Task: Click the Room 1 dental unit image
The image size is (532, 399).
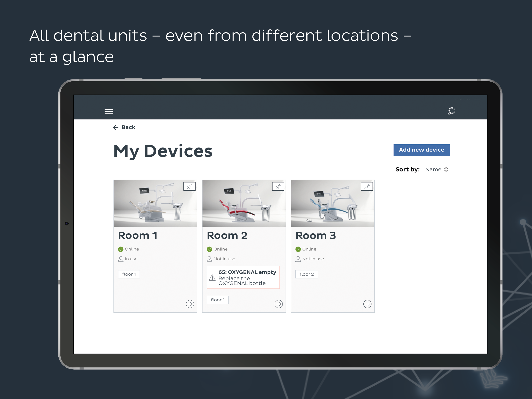Action: tap(155, 203)
